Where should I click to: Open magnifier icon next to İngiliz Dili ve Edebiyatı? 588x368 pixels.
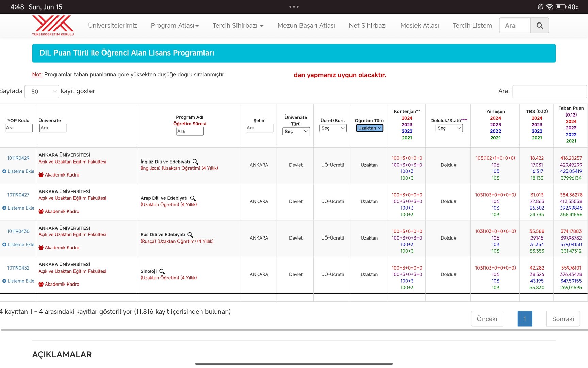tap(195, 162)
